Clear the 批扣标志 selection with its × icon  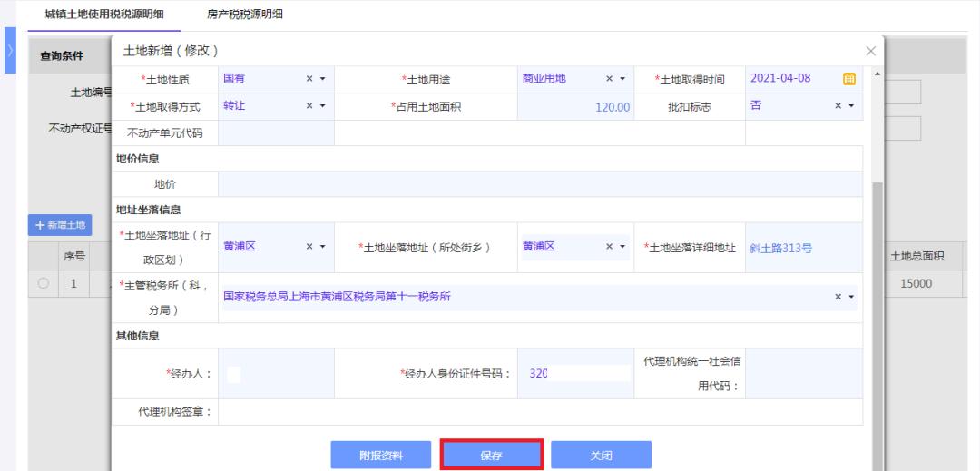pyautogui.click(x=838, y=106)
